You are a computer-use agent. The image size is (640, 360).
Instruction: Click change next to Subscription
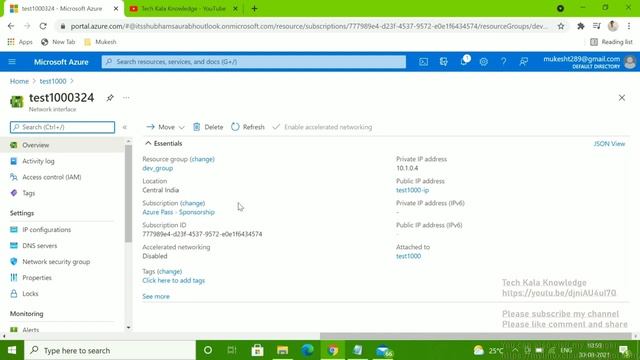[193, 203]
